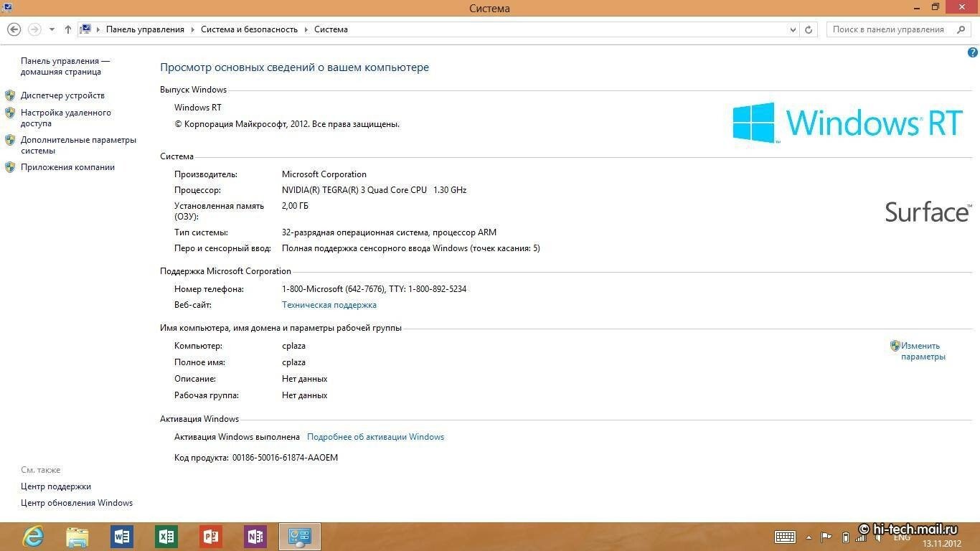The height and width of the screenshot is (551, 980).
Task: Open address bar history dropdown
Action: click(793, 29)
